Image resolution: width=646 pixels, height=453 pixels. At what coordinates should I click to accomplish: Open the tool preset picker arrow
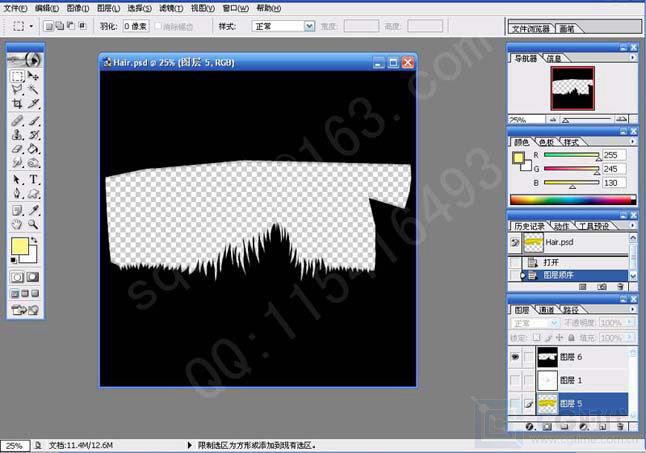34,25
